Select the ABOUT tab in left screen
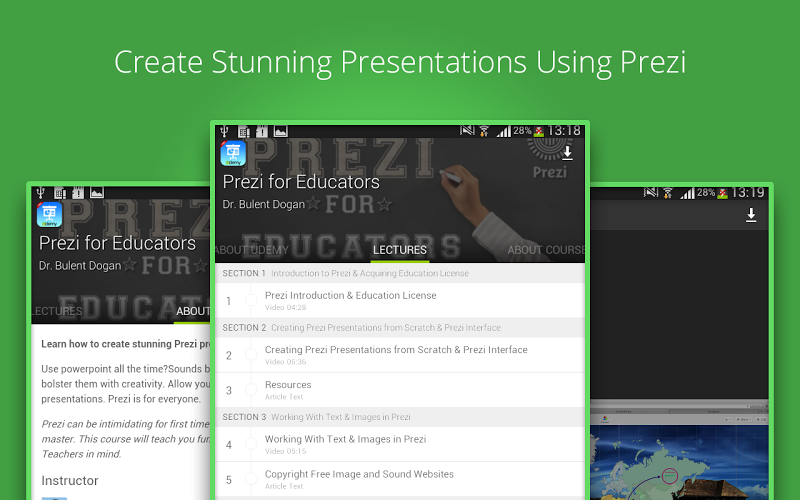This screenshot has width=800, height=500. (x=192, y=311)
